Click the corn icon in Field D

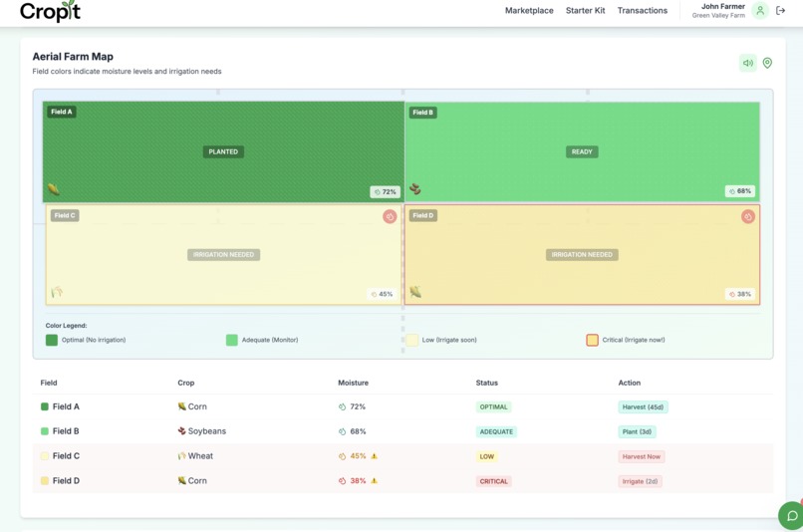[415, 292]
